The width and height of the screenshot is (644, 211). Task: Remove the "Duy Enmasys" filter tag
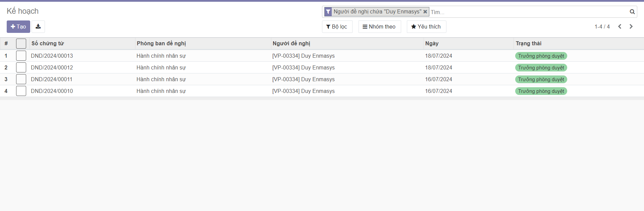point(425,12)
